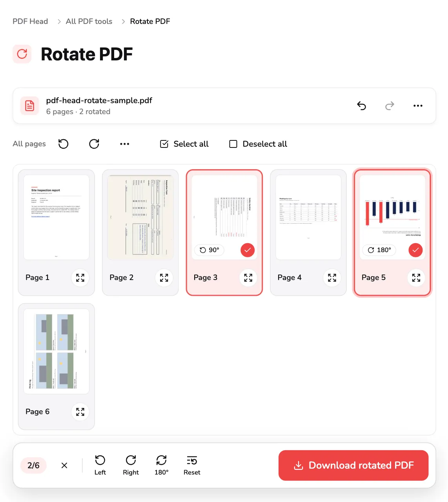The width and height of the screenshot is (448, 502).
Task: Check the Select all option
Action: point(184,144)
